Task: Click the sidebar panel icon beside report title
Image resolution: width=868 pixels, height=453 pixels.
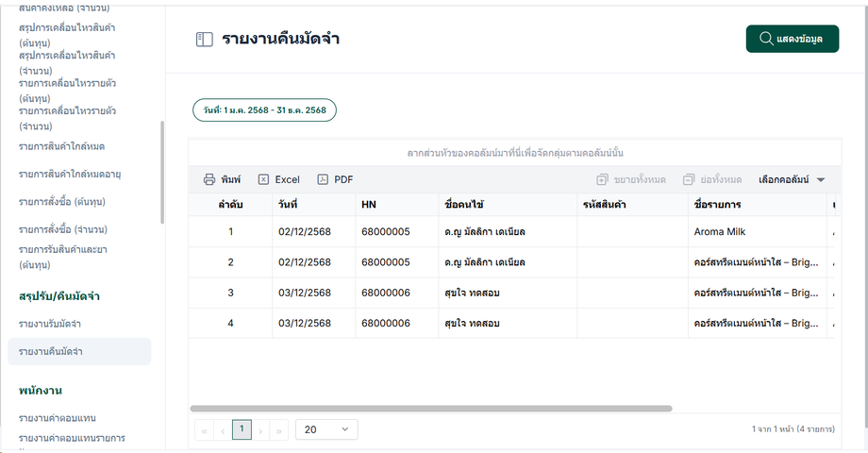Action: tap(205, 40)
